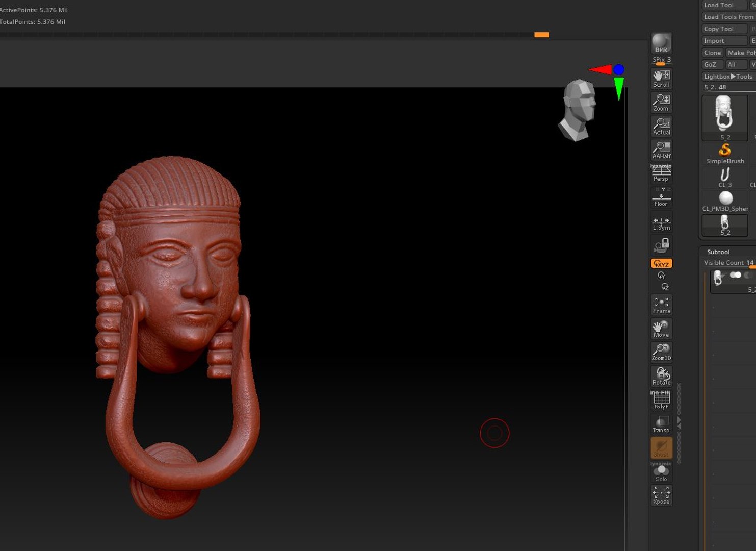Viewport: 756px width, 551px height.
Task: Select the 5_2 subtool row
Action: click(733, 282)
